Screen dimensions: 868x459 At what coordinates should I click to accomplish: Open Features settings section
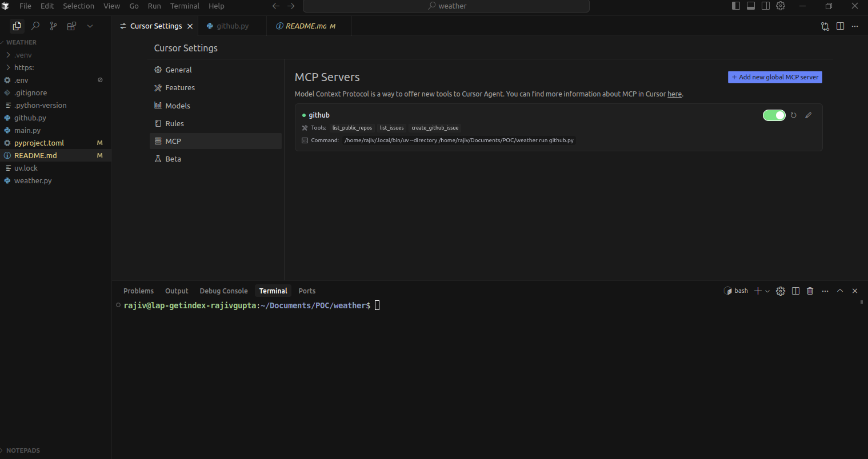[x=215, y=87]
